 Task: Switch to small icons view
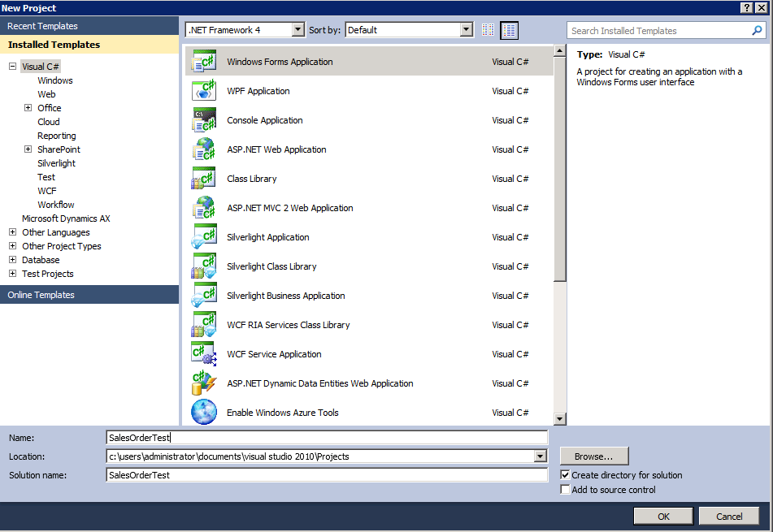pos(488,30)
